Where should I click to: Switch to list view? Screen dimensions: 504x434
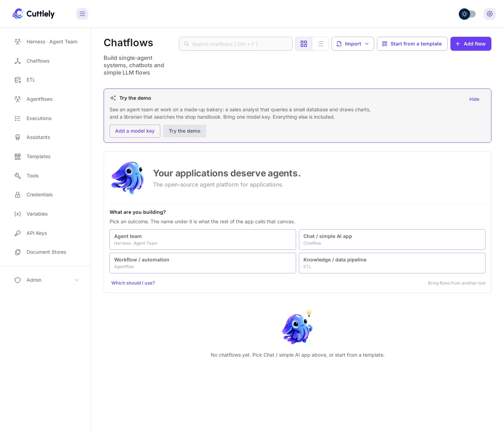tap(320, 44)
